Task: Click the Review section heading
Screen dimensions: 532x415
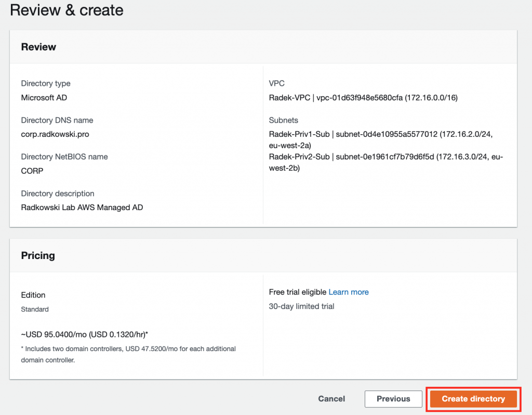Action: click(x=38, y=47)
